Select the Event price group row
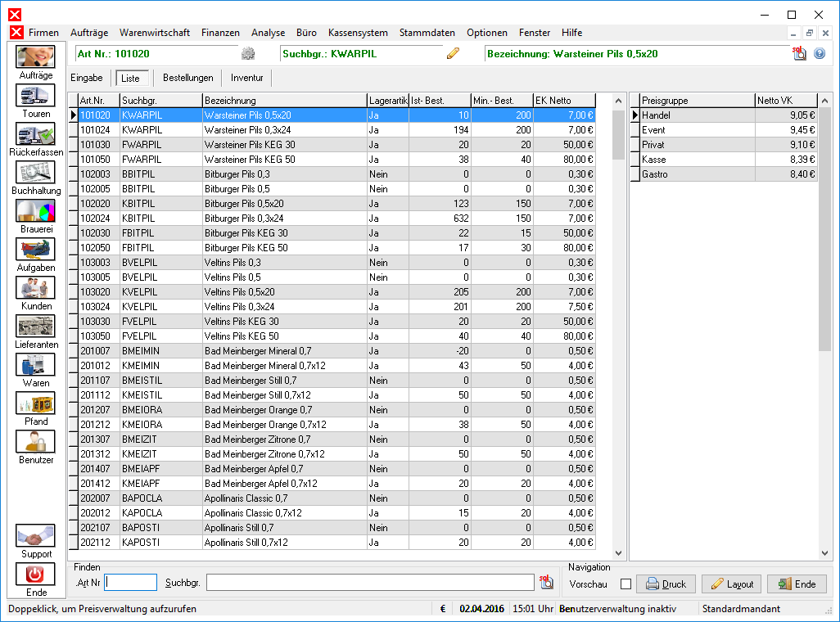840x622 pixels. 724,129
